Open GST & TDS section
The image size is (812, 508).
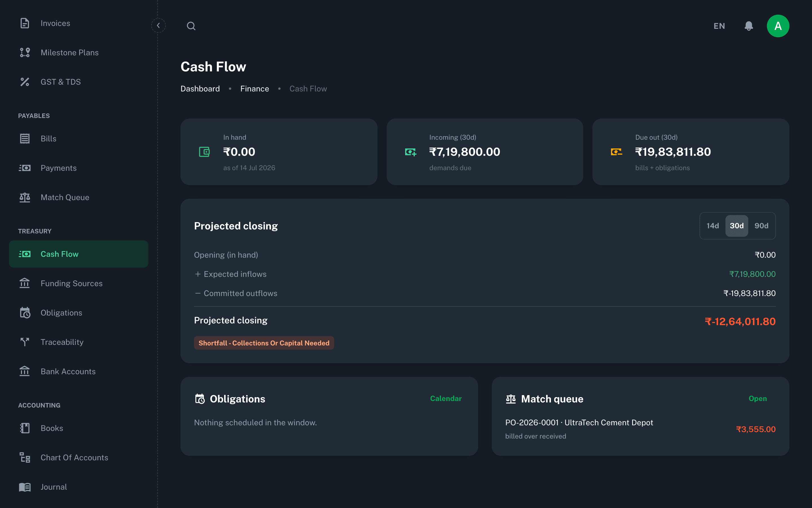[78, 82]
